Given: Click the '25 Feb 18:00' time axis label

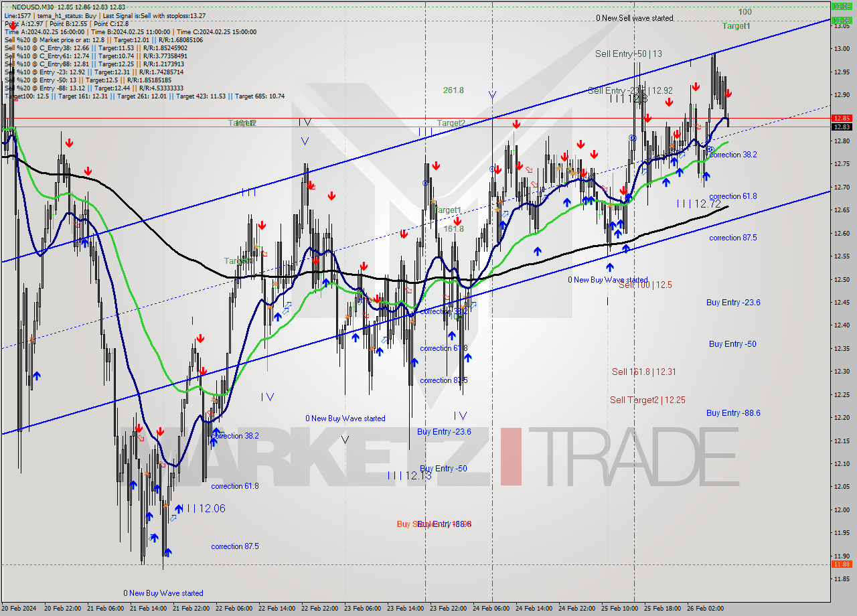Looking at the screenshot, I should click(x=664, y=609).
